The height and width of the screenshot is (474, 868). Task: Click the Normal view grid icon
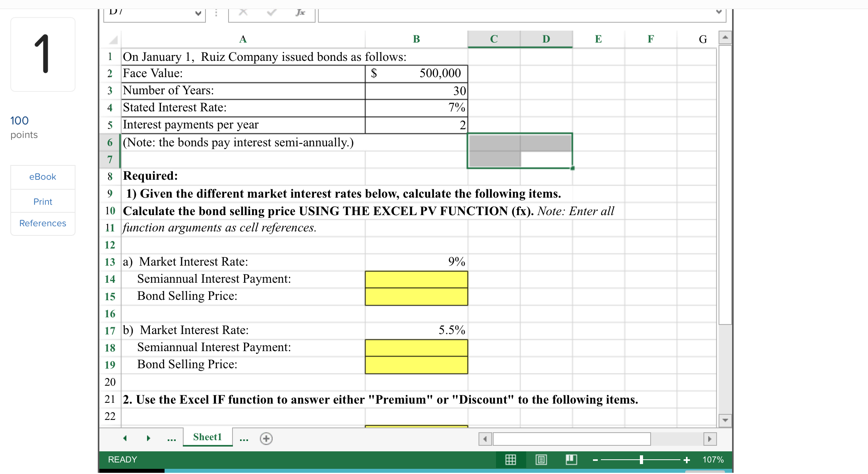click(x=510, y=460)
